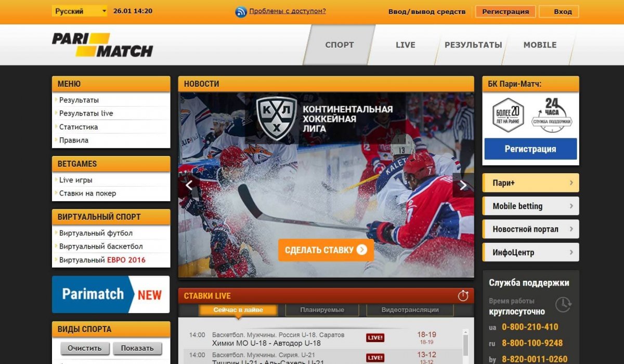Open Виртуальный футбол link
The height and width of the screenshot is (364, 624).
[96, 233]
